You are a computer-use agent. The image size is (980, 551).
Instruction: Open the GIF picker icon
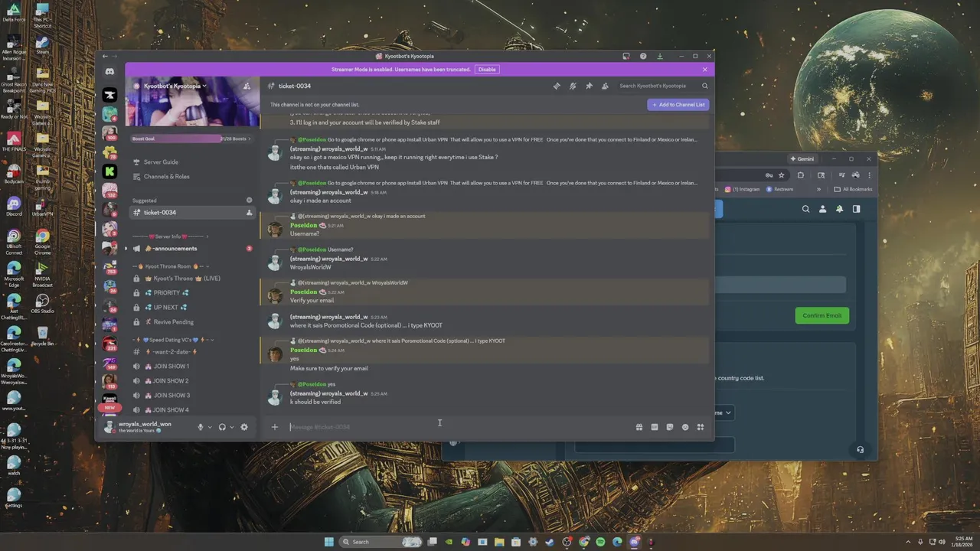(655, 427)
